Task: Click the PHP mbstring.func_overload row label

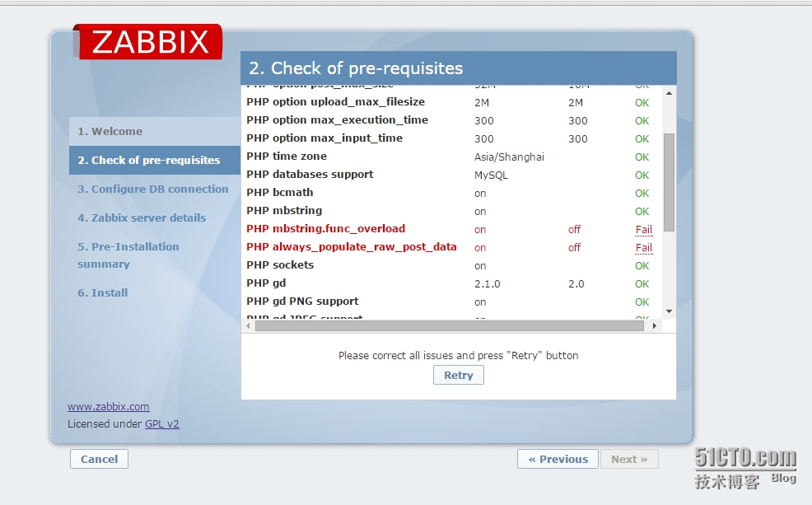Action: point(326,229)
